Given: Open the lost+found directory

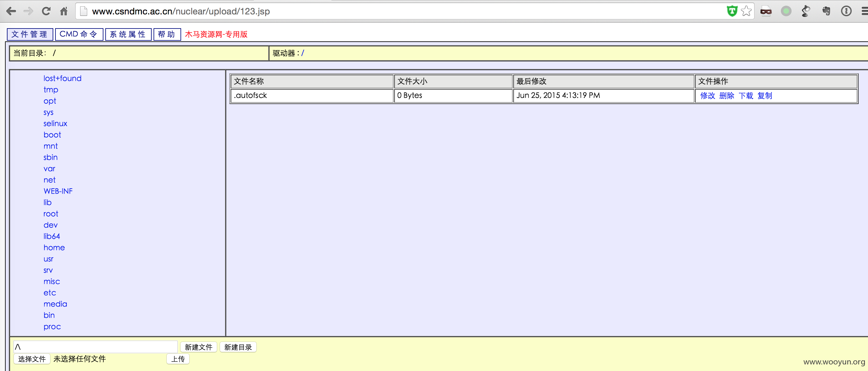Looking at the screenshot, I should click(x=62, y=79).
